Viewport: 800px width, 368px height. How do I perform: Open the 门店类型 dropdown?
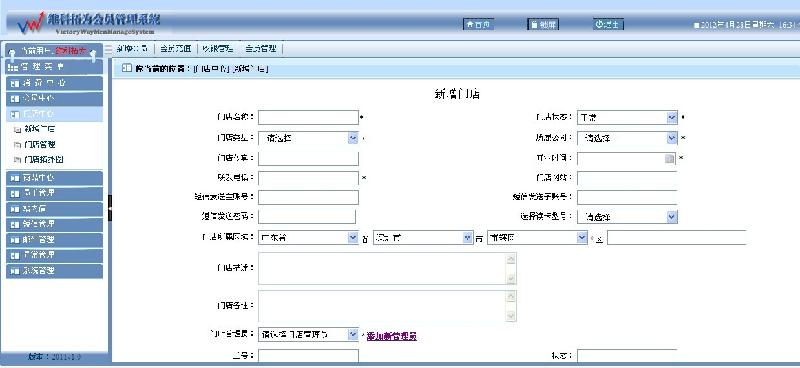308,138
